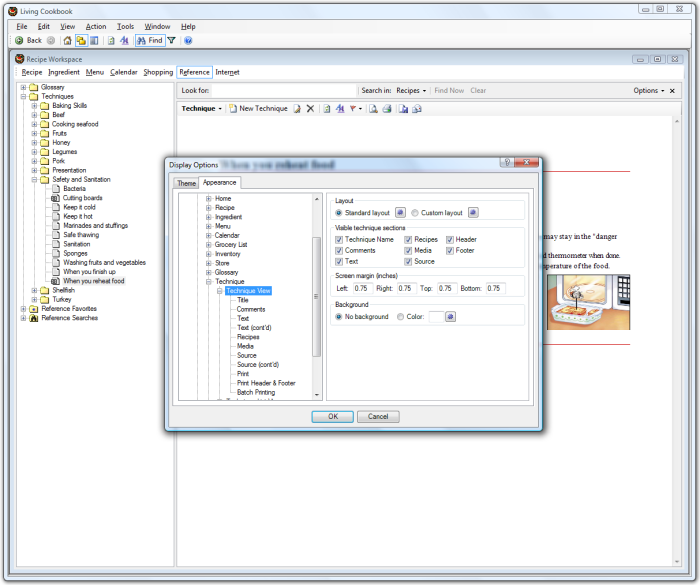Expand the Glossary folder in sidebar
The width and height of the screenshot is (700, 585).
[23, 87]
